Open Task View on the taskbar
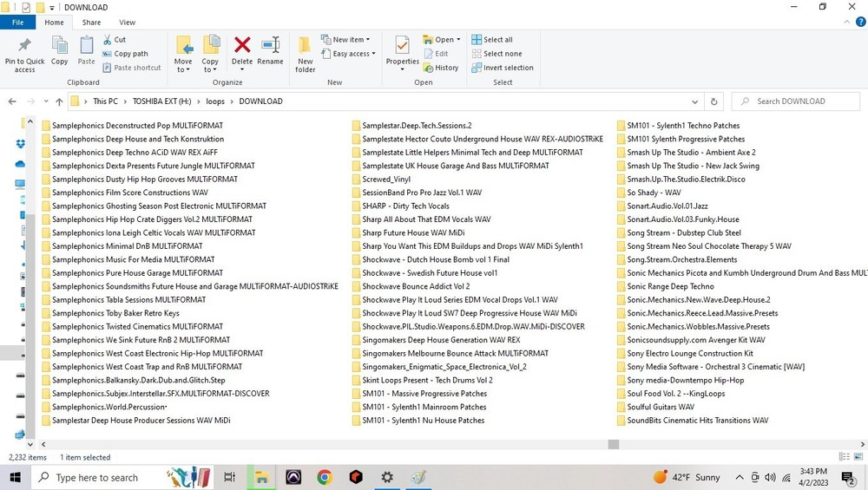The image size is (868, 490). point(229,477)
